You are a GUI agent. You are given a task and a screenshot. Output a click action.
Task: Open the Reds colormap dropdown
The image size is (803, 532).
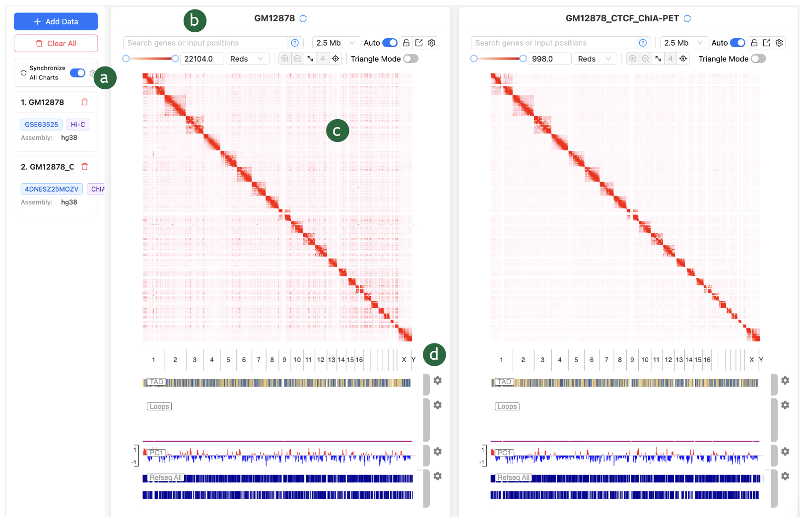tap(247, 59)
